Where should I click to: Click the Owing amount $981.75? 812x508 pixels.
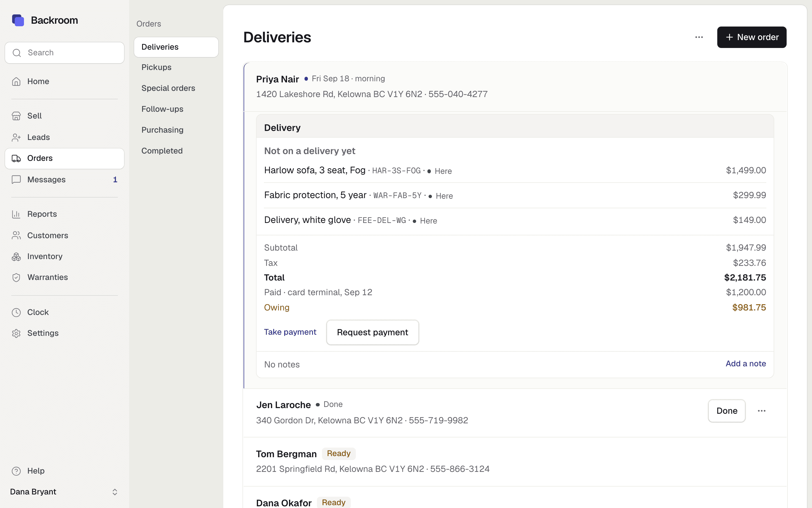pos(749,307)
